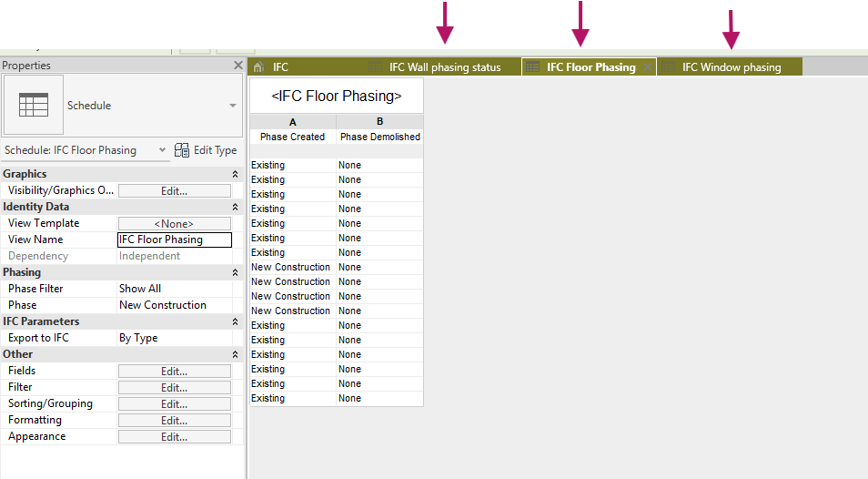Screen dimensions: 868x479
Task: Click the schedule icon on IFC Window phasing tab
Action: coord(669,67)
